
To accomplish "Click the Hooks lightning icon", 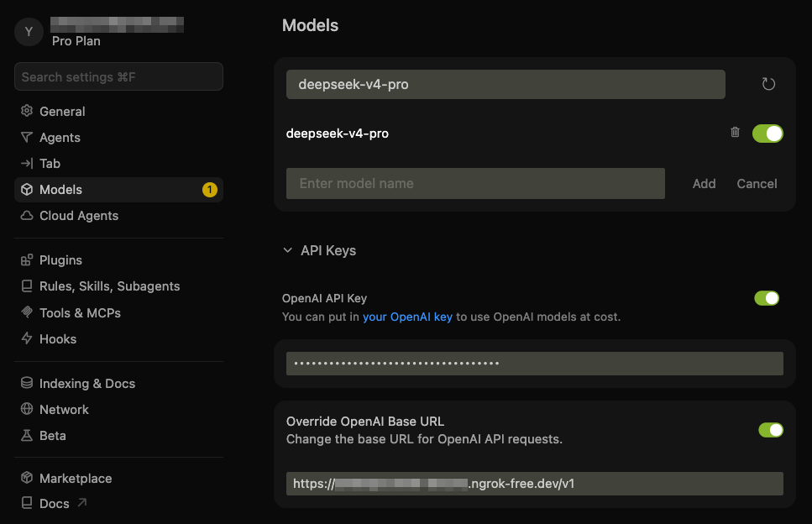I will point(27,338).
